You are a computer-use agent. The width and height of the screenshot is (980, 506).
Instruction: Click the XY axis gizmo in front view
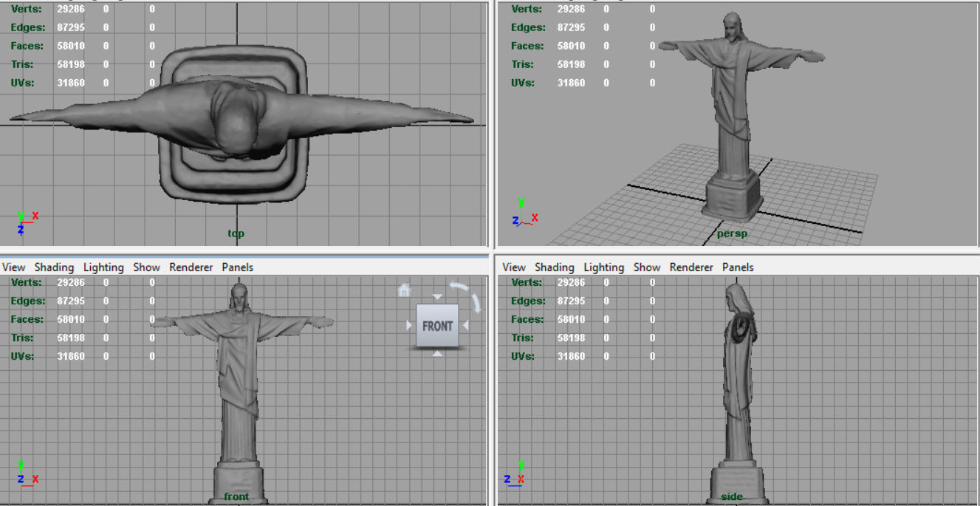click(27, 473)
